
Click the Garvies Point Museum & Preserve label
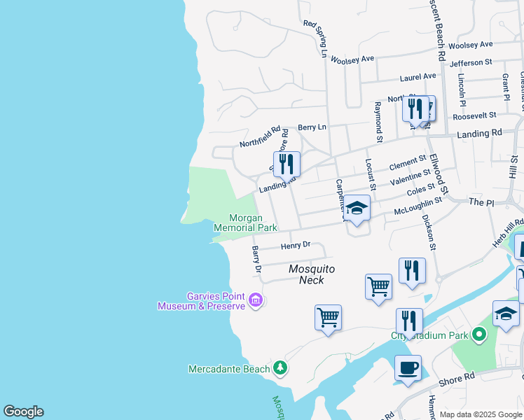click(x=201, y=301)
